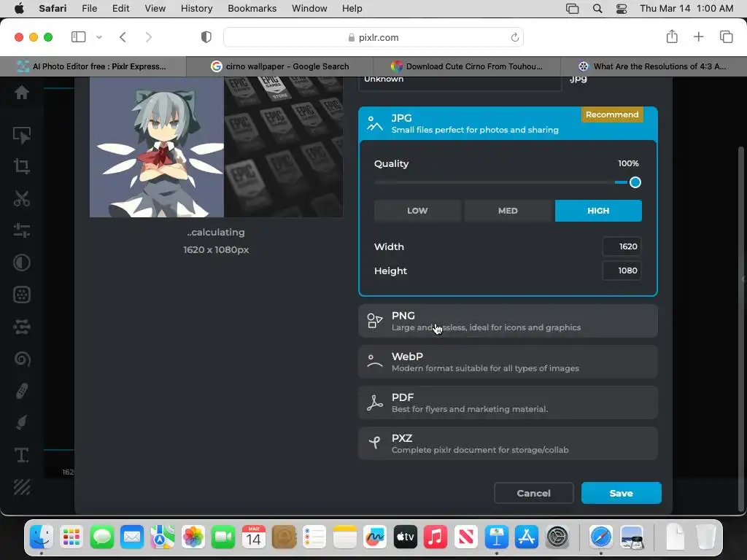This screenshot has height=560, width=747.
Task: Go back with Safari back arrow
Action: (x=123, y=37)
